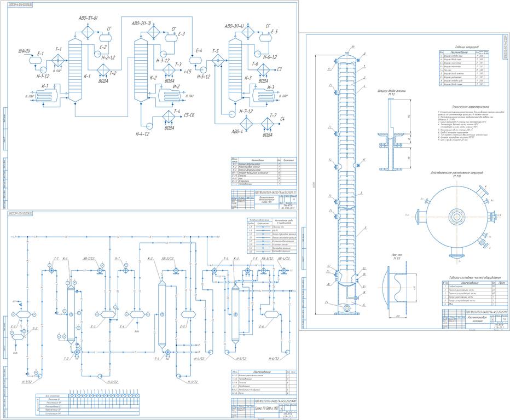Screen dimensions: 510x420
Task: Click the СГ label above Е-2 vessel
Action: tap(109, 29)
